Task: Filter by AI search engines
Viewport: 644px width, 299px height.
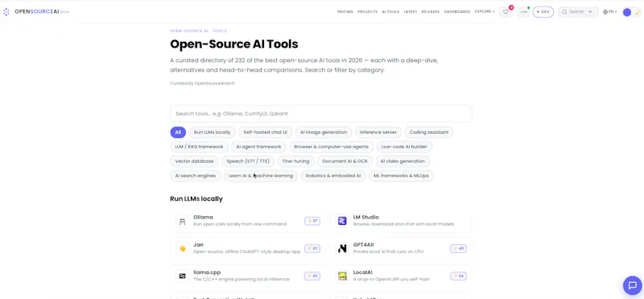Action: (196, 176)
